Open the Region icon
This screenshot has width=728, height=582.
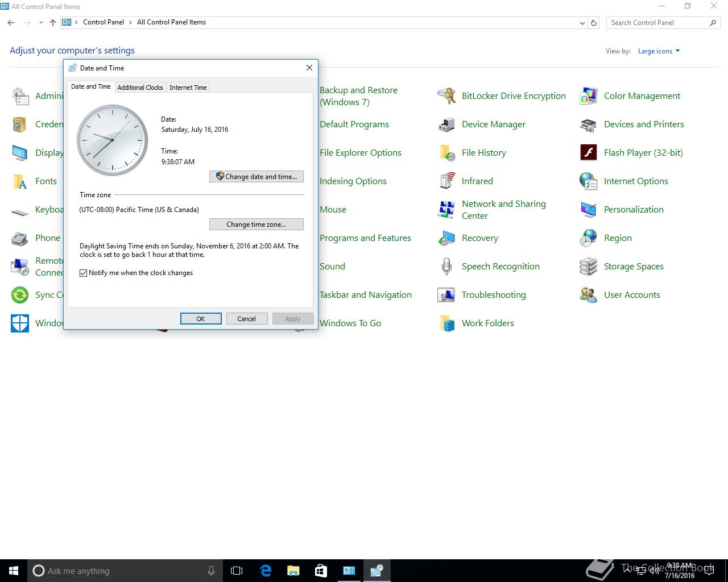(x=589, y=238)
